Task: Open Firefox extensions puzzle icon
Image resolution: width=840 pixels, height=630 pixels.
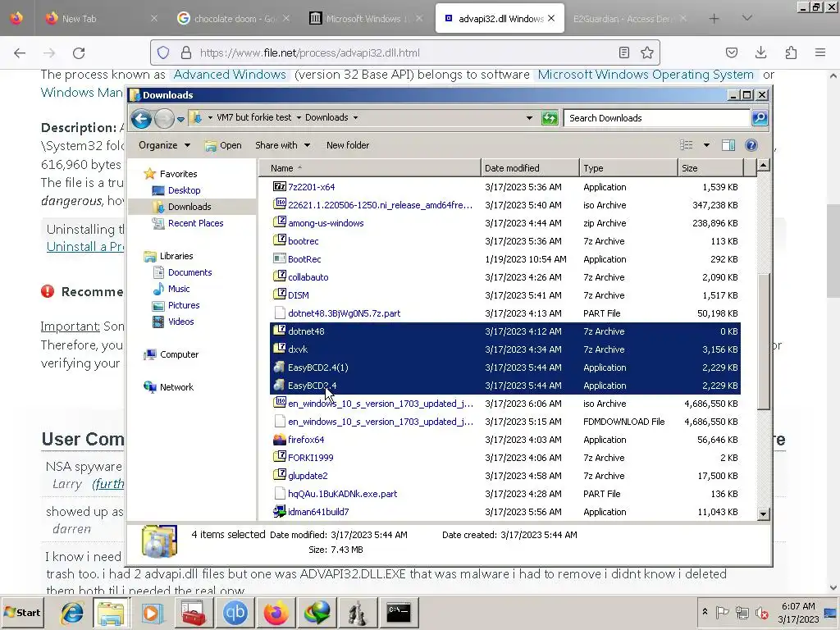Action: (791, 52)
